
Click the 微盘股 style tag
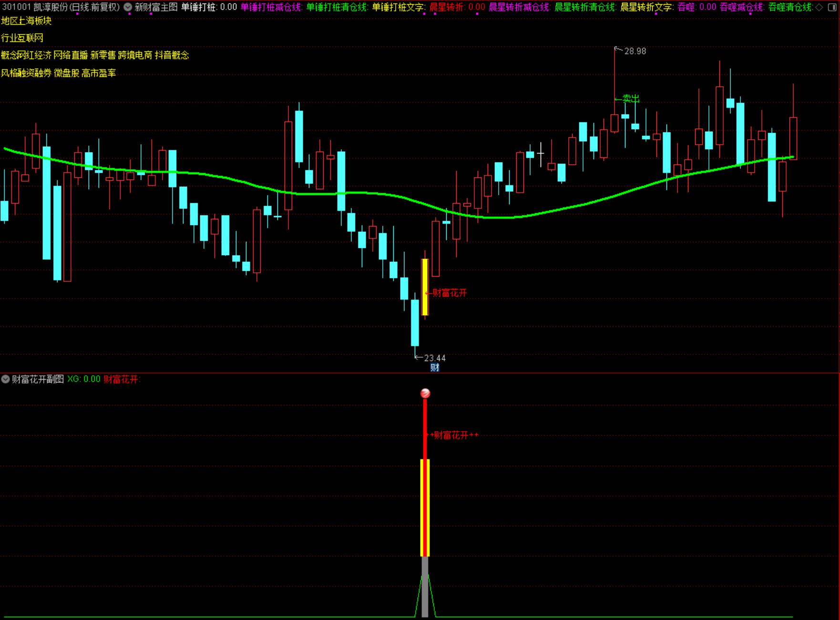[66, 73]
